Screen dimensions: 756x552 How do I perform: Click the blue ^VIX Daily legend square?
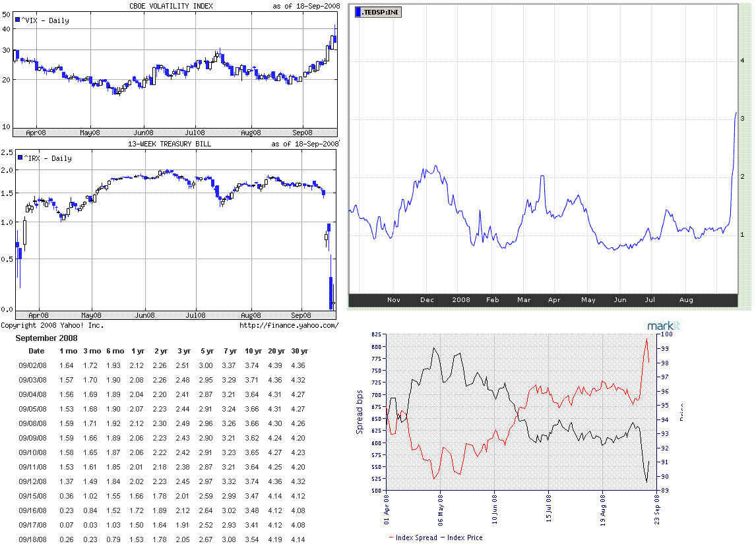pos(17,20)
